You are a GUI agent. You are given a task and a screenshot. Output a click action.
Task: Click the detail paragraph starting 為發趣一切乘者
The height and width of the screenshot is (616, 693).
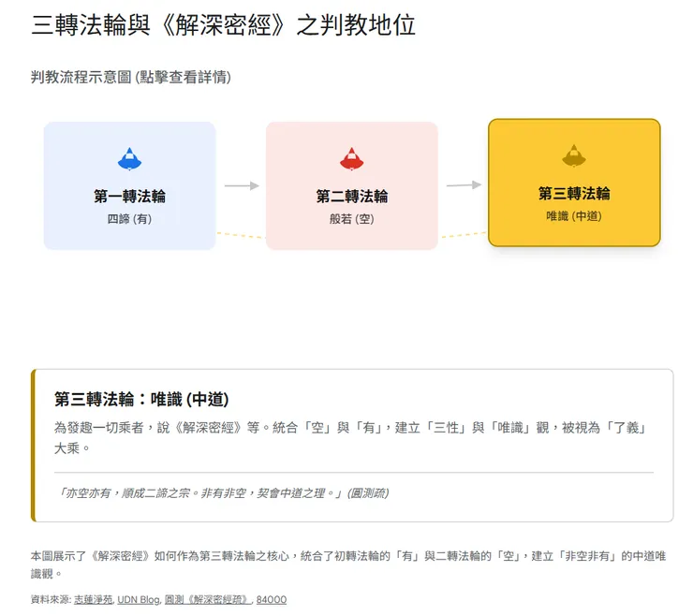tap(351, 438)
